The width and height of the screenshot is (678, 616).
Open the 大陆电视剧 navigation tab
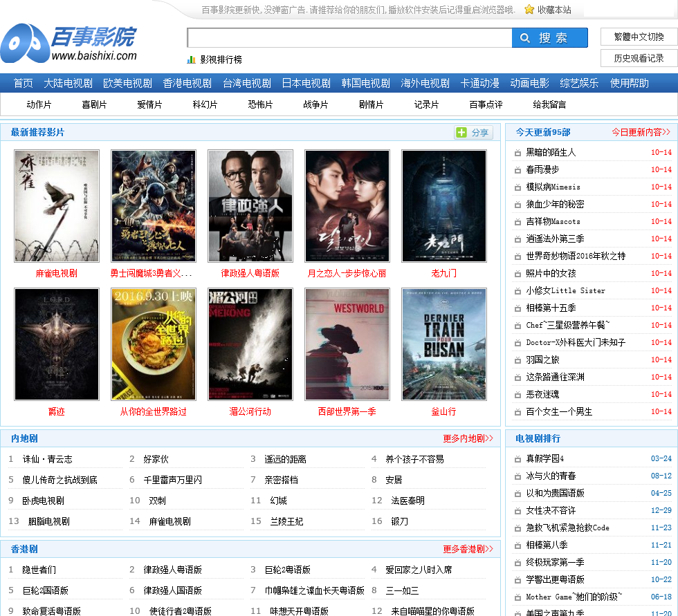click(68, 83)
